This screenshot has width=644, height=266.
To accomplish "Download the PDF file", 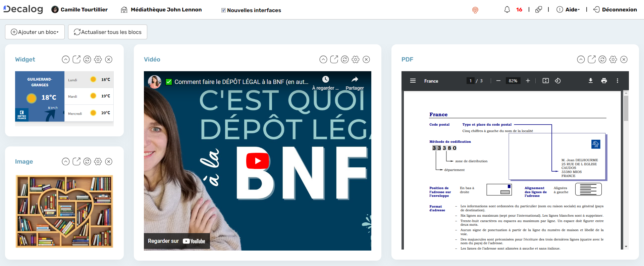I will (x=591, y=81).
